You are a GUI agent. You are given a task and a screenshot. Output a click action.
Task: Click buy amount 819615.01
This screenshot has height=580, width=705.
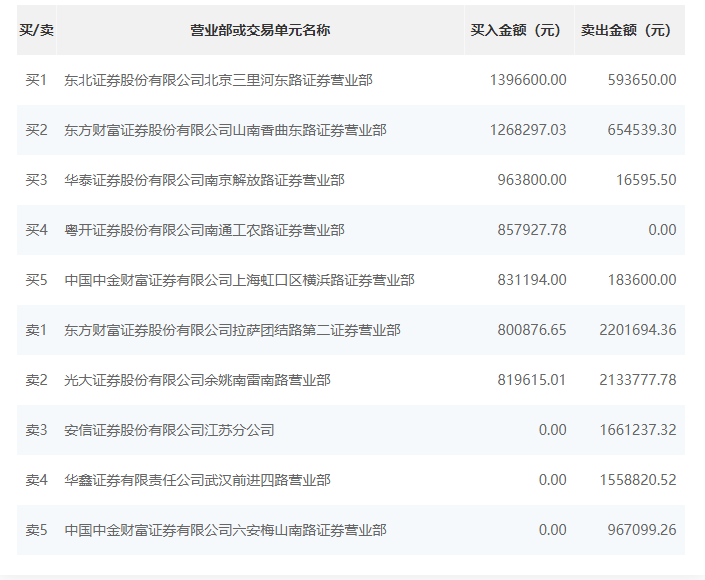(x=532, y=380)
